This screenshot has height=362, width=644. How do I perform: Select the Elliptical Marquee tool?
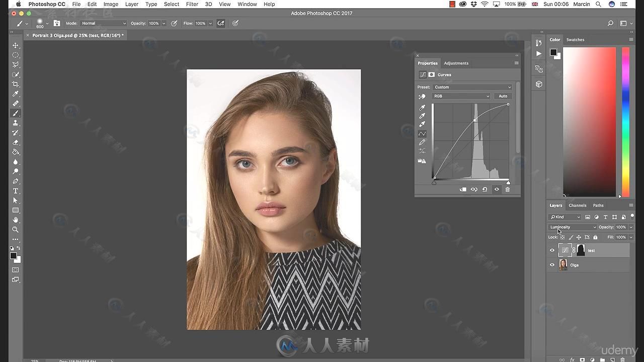pyautogui.click(x=16, y=55)
